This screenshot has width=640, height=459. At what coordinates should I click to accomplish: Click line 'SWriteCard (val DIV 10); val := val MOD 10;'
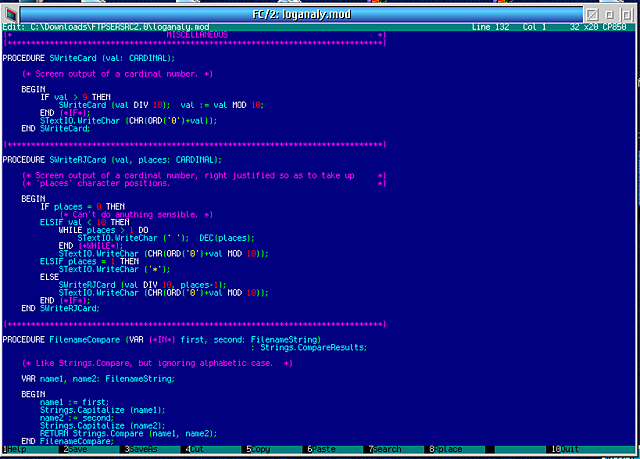coord(161,105)
